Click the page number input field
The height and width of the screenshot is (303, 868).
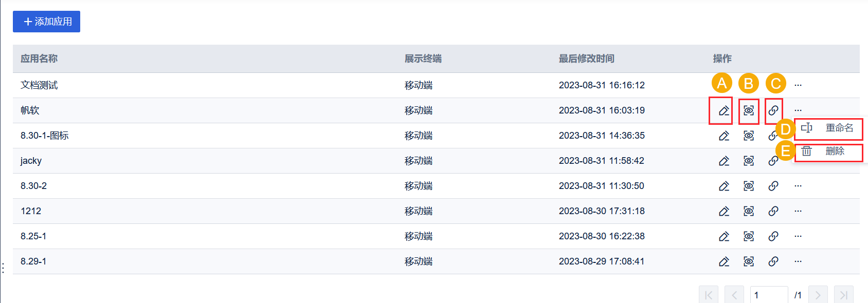768,295
